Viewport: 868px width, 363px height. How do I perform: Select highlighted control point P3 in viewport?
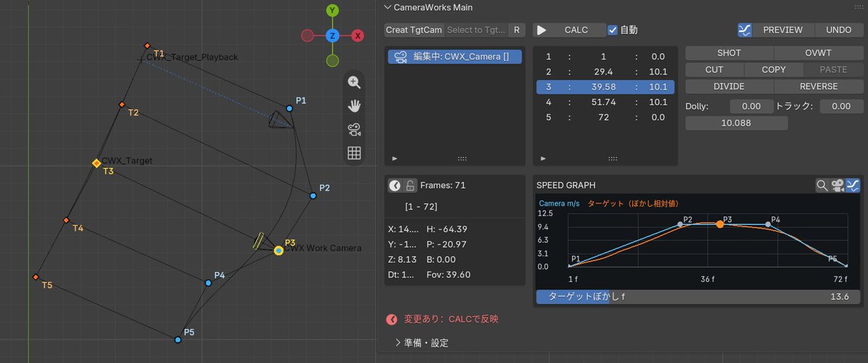click(x=278, y=250)
